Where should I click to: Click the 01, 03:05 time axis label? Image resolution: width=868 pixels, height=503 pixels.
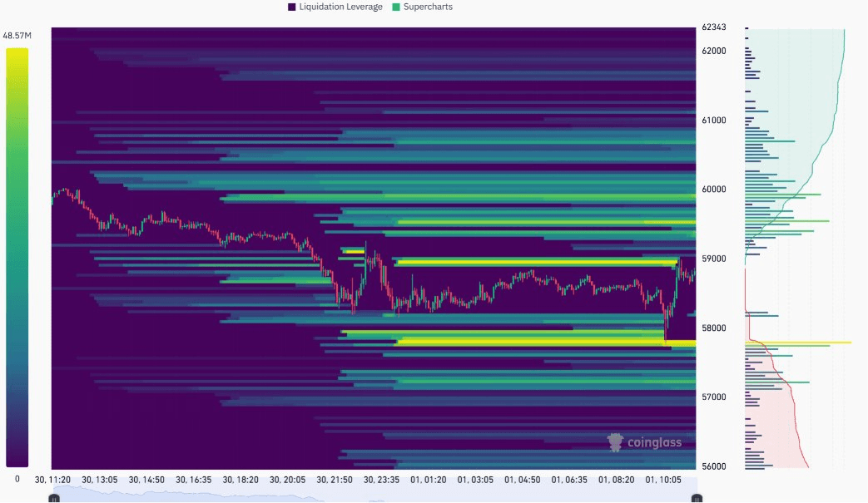pos(475,480)
